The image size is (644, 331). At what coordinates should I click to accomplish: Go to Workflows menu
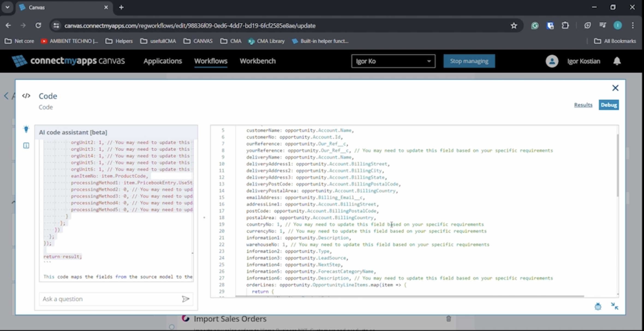click(211, 61)
